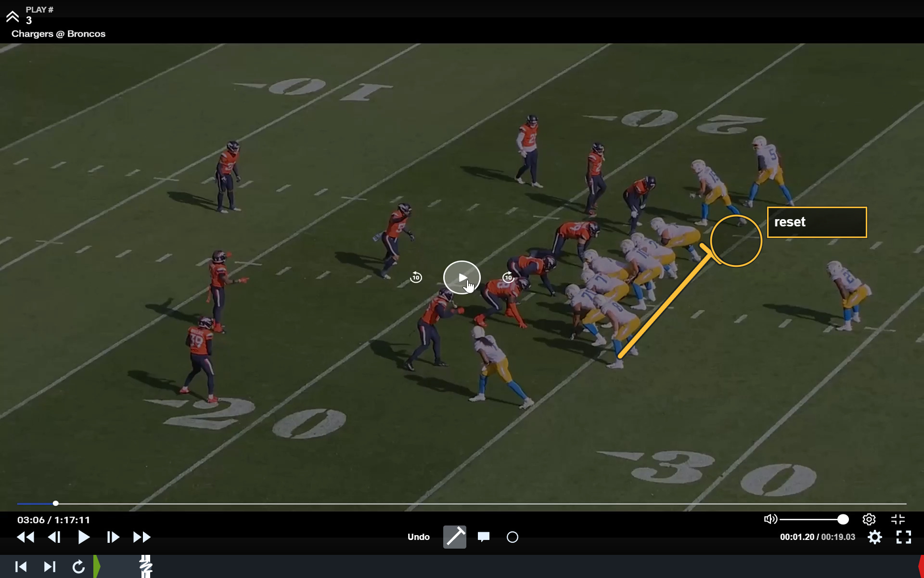Open the outlined gear settings next to volume

click(x=869, y=519)
